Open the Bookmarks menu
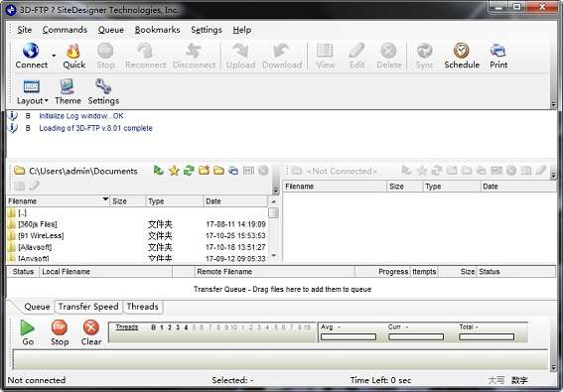The height and width of the screenshot is (392, 563). (x=157, y=30)
